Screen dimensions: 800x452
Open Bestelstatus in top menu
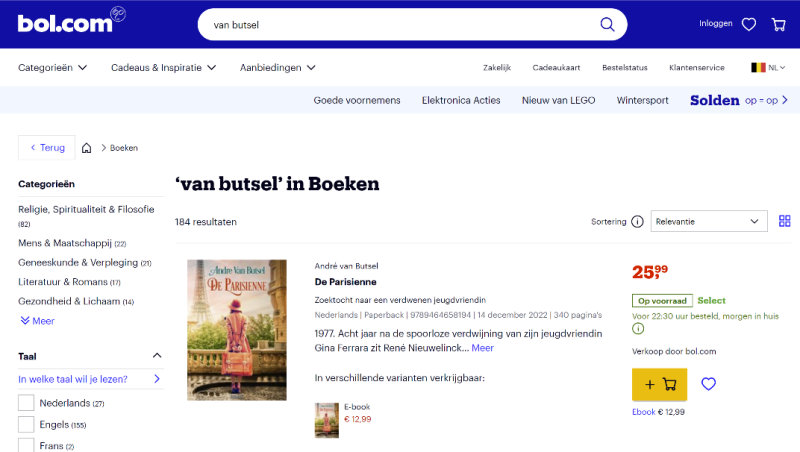click(x=624, y=67)
